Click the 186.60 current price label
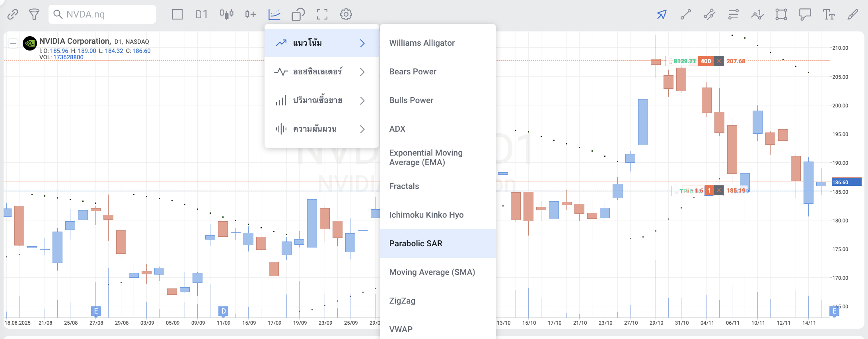 tap(847, 182)
